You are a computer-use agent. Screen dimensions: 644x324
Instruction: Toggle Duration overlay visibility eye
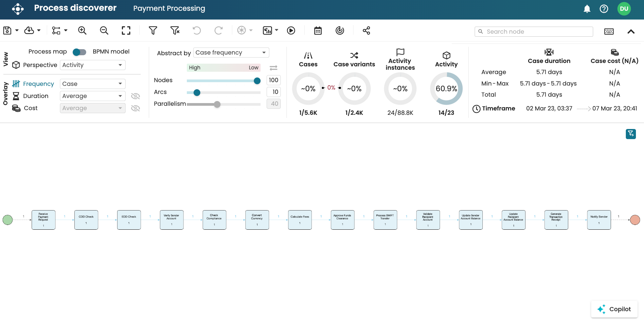[x=135, y=96]
